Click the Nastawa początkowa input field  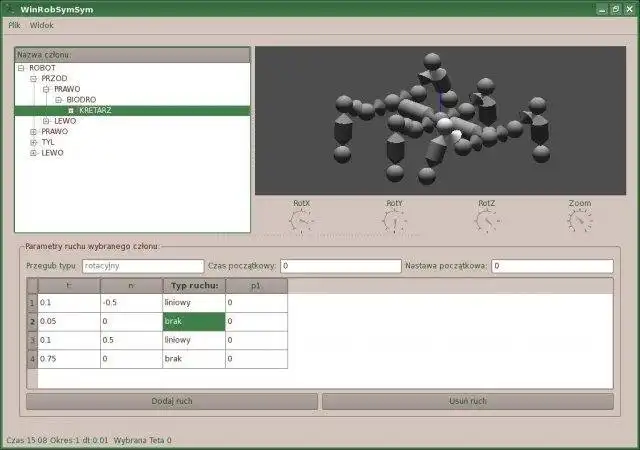pyautogui.click(x=552, y=266)
